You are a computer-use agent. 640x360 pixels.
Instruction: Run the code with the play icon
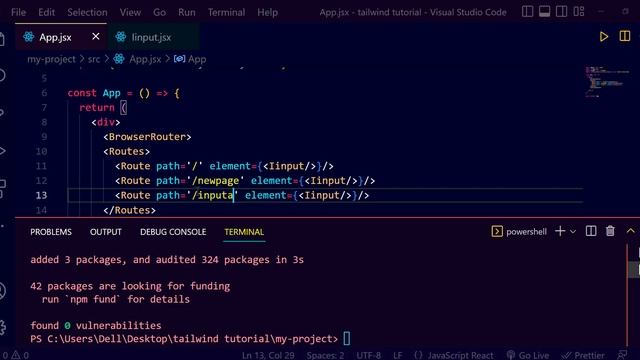click(604, 37)
